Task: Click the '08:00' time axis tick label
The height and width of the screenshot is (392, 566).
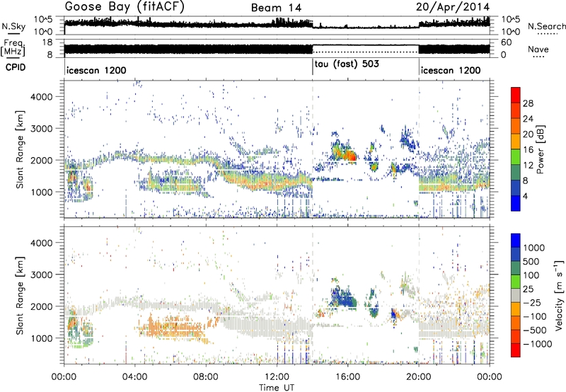Action: [x=206, y=377]
